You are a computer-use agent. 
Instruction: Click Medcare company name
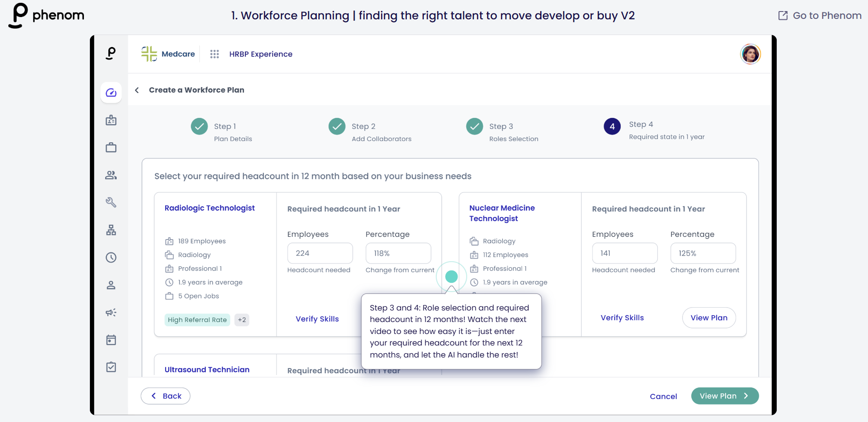(x=178, y=54)
